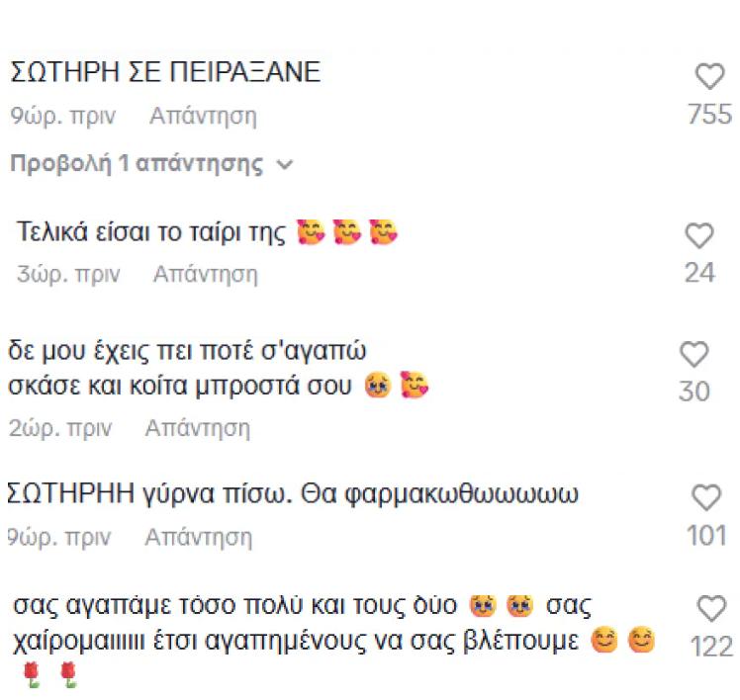Select the 'ΣΩΤΗΡΗ ΣΕ ΠΕΙΡΑΞΑΝΕ' comment text
The width and height of the screenshot is (740, 700).
(165, 73)
